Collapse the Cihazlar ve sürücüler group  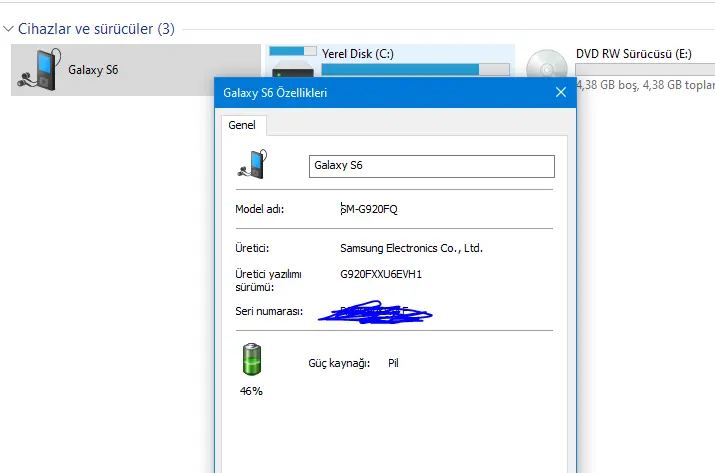(x=8, y=29)
